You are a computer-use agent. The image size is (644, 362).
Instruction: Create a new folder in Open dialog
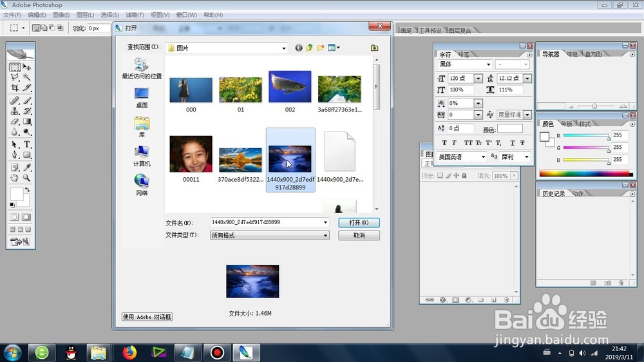pyautogui.click(x=320, y=48)
